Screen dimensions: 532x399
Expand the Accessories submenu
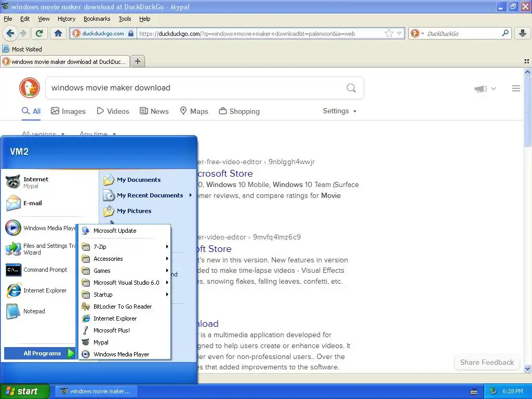(x=125, y=259)
